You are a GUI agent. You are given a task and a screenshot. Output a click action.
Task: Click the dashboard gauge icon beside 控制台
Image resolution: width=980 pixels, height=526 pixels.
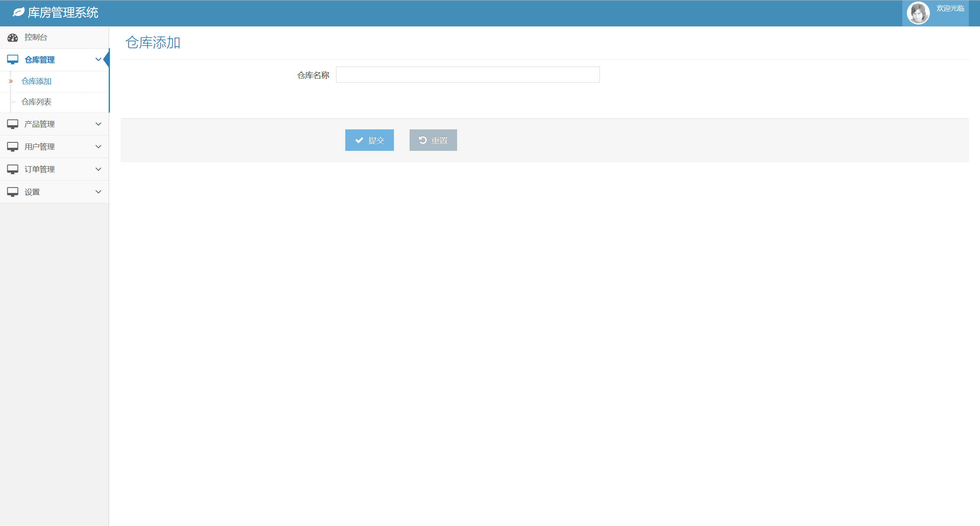coord(13,38)
